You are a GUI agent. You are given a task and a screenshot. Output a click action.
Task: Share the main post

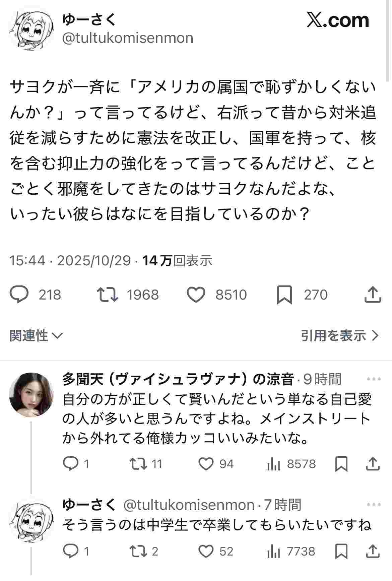(x=373, y=295)
